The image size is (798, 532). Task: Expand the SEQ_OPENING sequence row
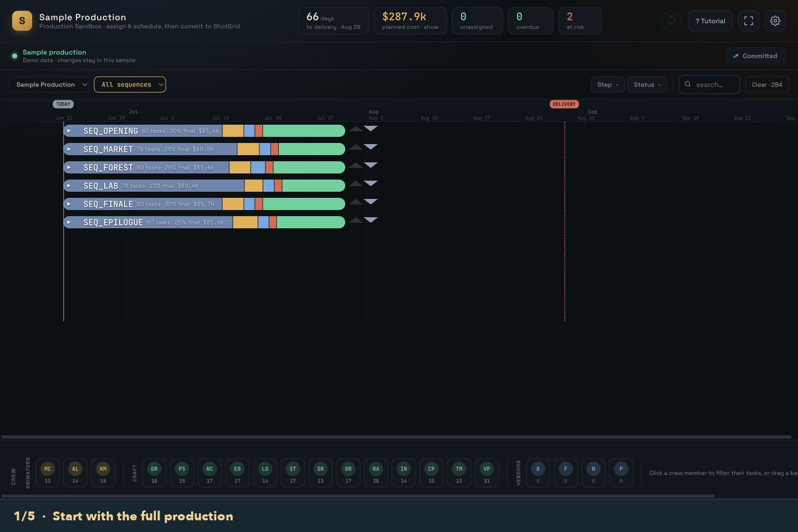tap(69, 131)
